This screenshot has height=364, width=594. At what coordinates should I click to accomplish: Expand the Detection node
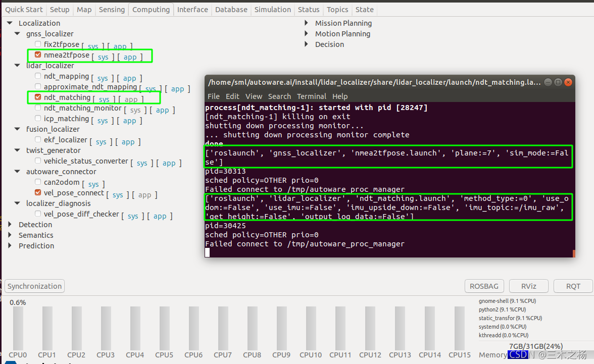tap(10, 225)
